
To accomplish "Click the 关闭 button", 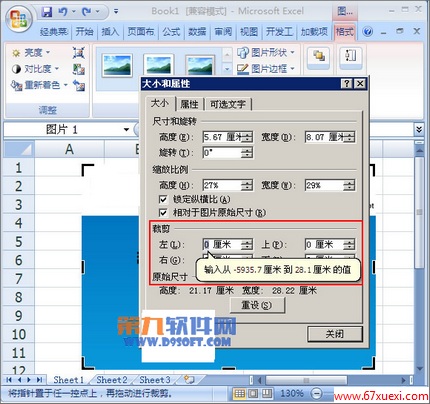I will point(335,334).
